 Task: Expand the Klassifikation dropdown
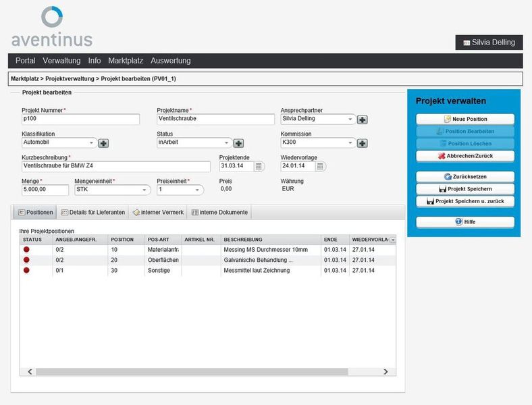click(92, 143)
